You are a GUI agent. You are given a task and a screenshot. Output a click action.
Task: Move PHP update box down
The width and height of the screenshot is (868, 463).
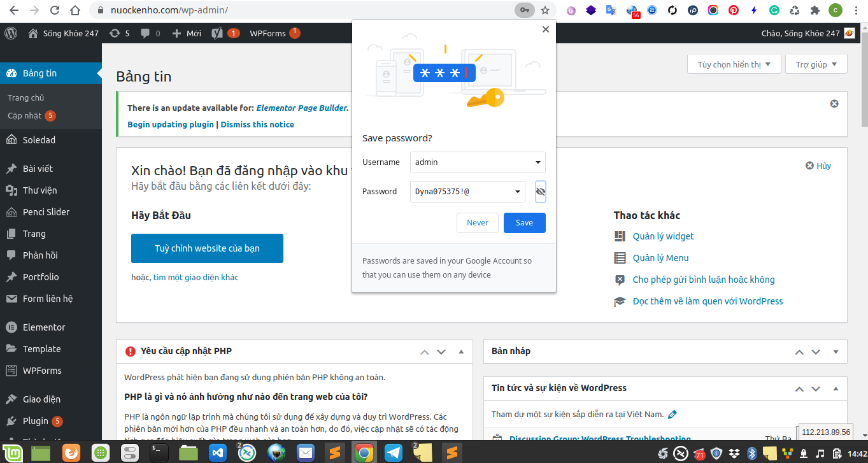[x=441, y=352]
